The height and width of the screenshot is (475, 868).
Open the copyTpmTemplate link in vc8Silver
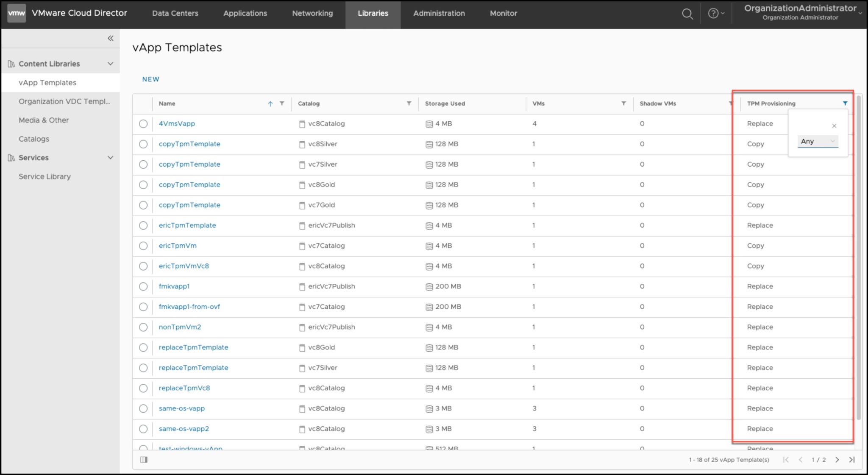189,144
